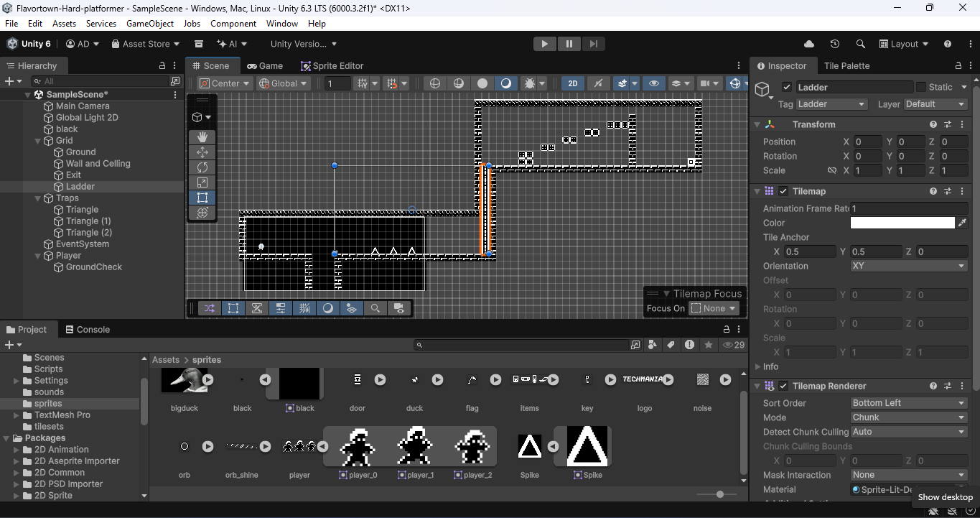Collapse the Traps object in Hierarchy

38,198
